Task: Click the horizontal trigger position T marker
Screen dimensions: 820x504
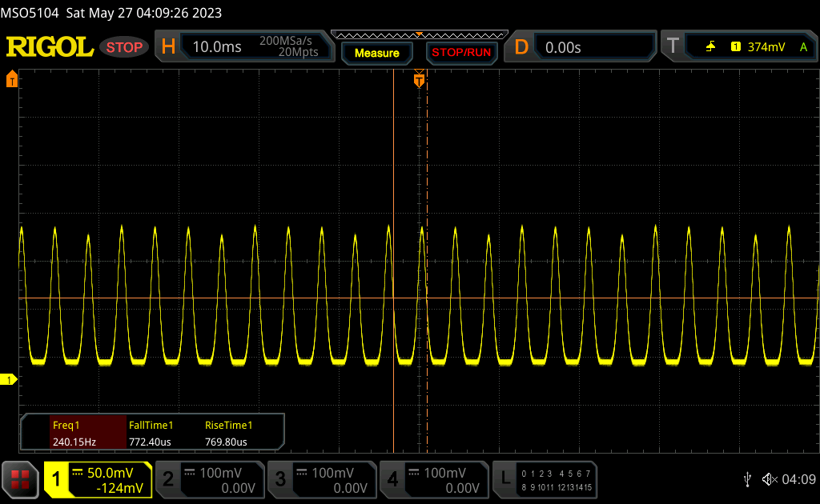Action: click(x=419, y=80)
